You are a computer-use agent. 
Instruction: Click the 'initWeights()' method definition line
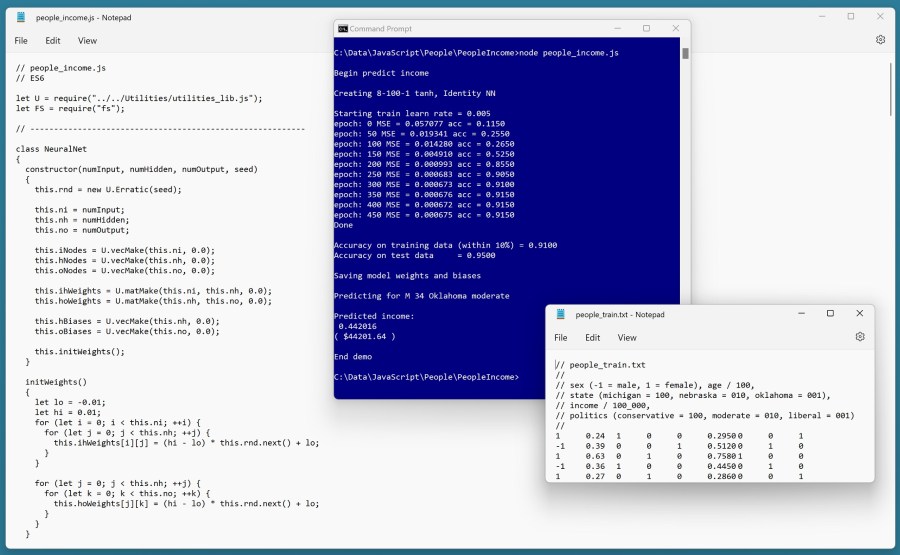pyautogui.click(x=56, y=382)
